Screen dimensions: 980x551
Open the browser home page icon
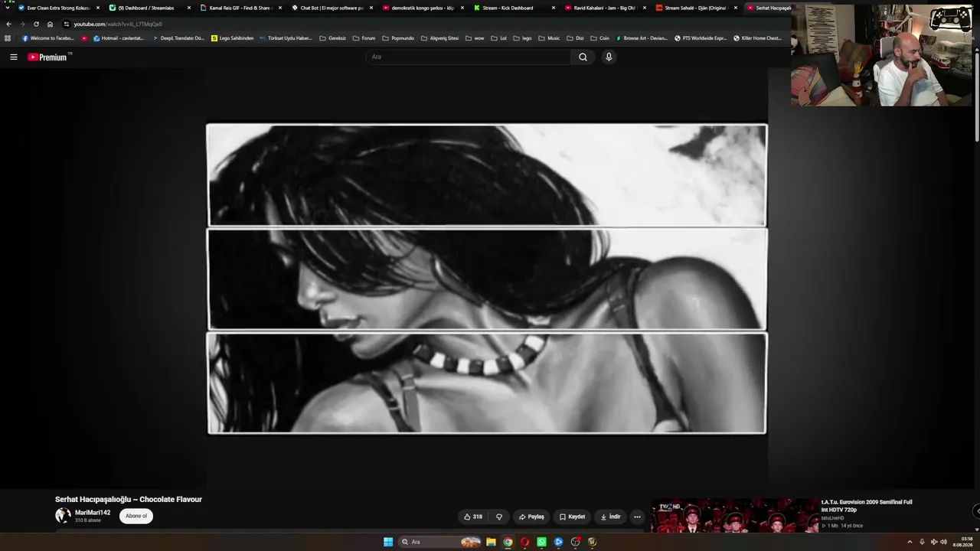(51, 24)
